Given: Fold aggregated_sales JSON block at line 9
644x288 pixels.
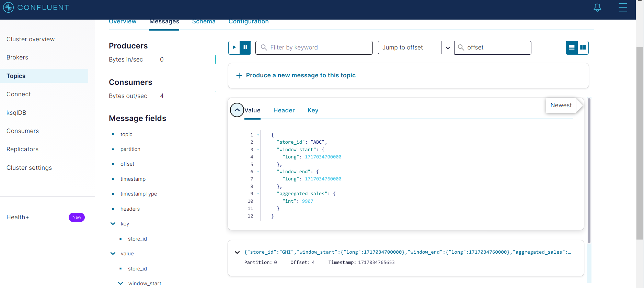Looking at the screenshot, I should click(x=258, y=194).
